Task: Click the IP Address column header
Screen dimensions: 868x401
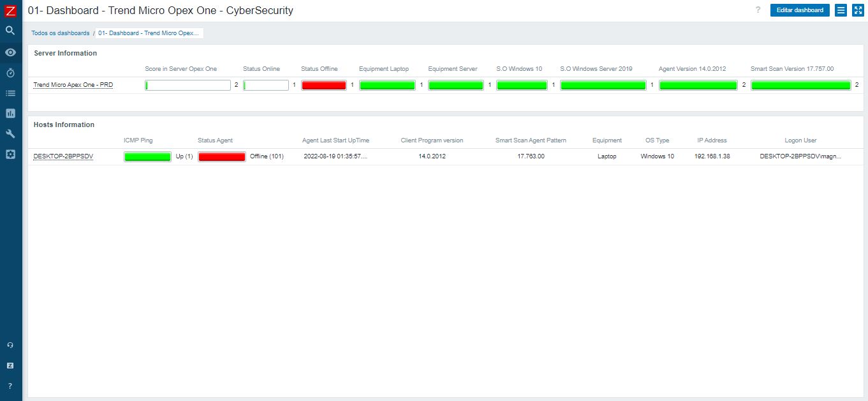Action: [x=712, y=140]
